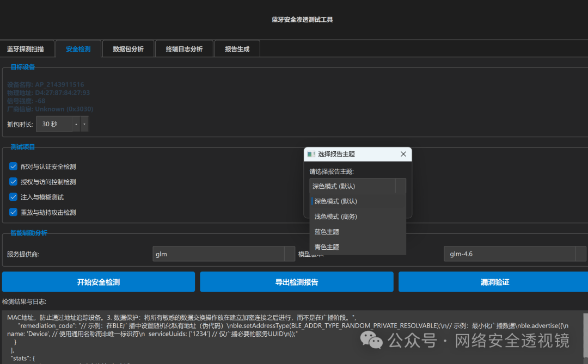Image resolution: width=588 pixels, height=364 pixels.
Task: Select 青色主题 from the theme list
Action: point(358,247)
